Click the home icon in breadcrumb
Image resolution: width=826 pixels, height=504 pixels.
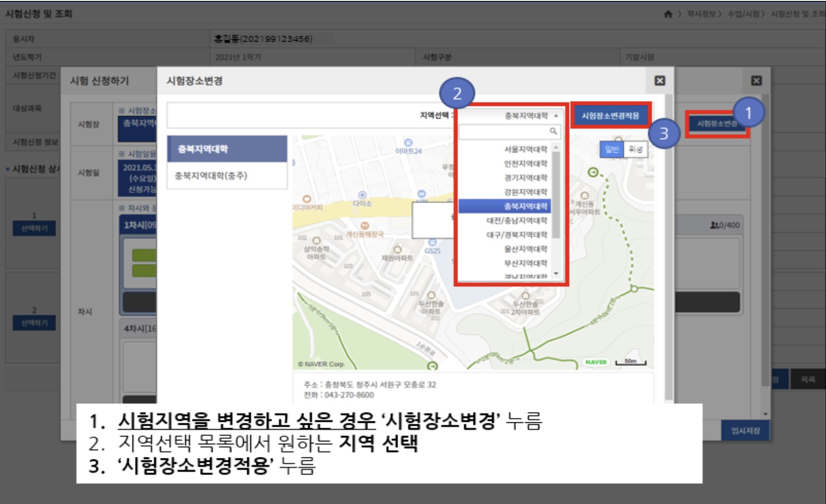coord(668,14)
